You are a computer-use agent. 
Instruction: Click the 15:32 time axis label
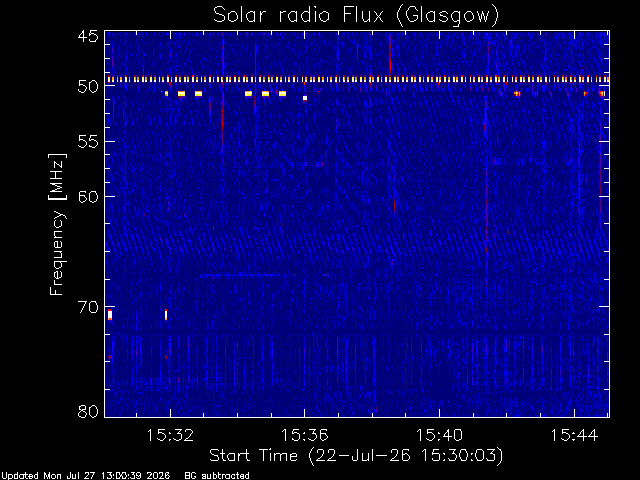[170, 436]
